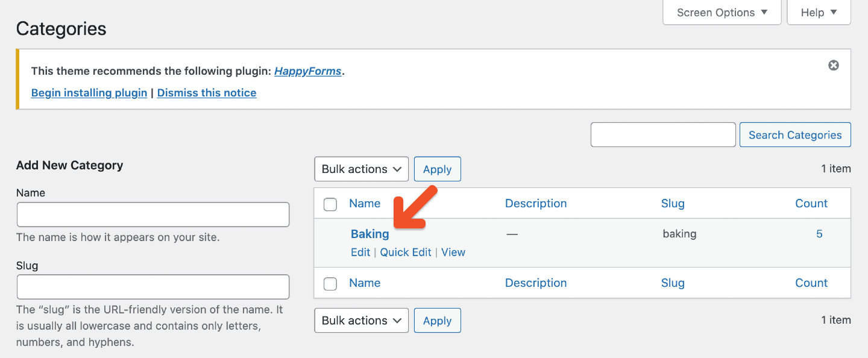Tick the bottom select-all checkbox
The width and height of the screenshot is (868, 358).
330,284
